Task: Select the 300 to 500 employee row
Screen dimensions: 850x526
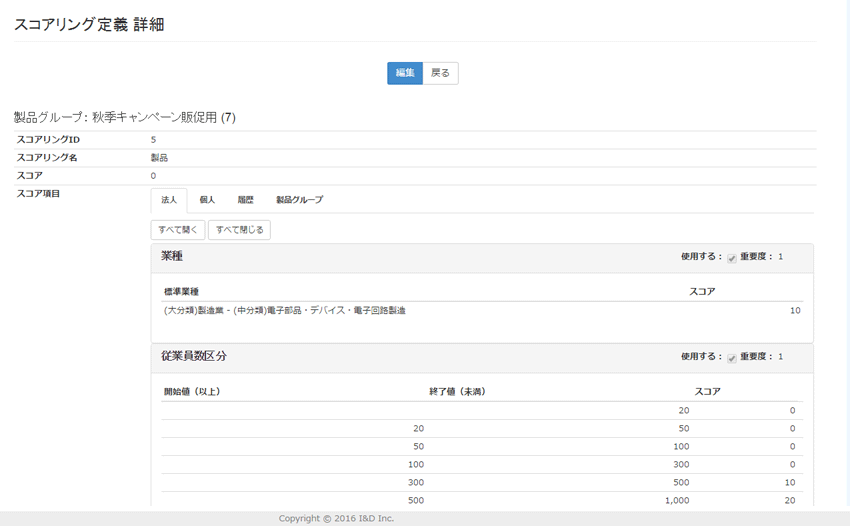Action: pyautogui.click(x=480, y=482)
